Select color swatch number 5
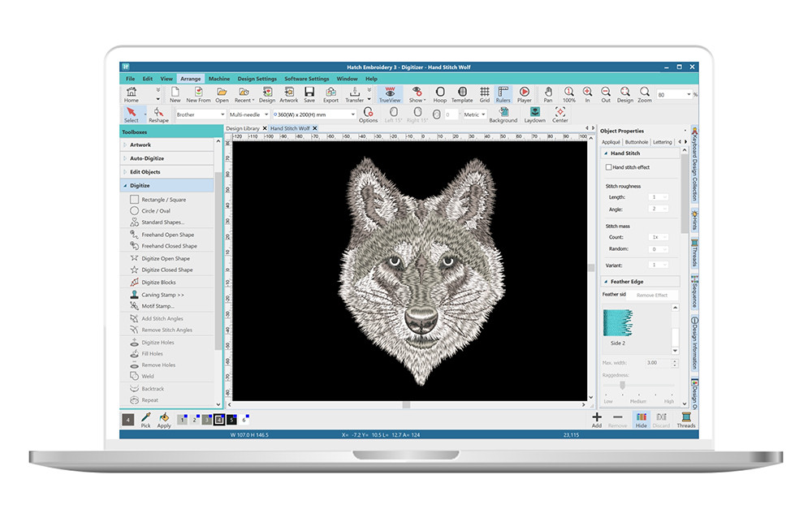Viewport: 812px width, 518px height. [x=231, y=420]
